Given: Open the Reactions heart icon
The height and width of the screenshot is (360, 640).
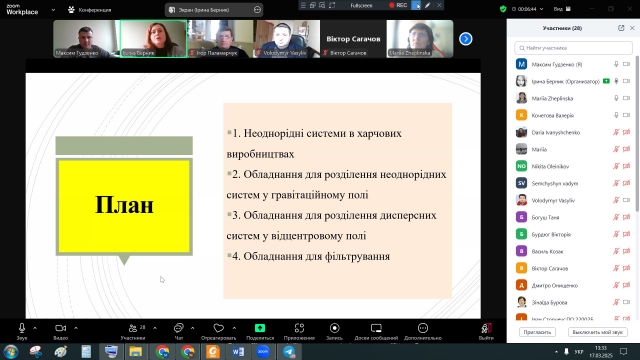Looking at the screenshot, I should (219, 328).
